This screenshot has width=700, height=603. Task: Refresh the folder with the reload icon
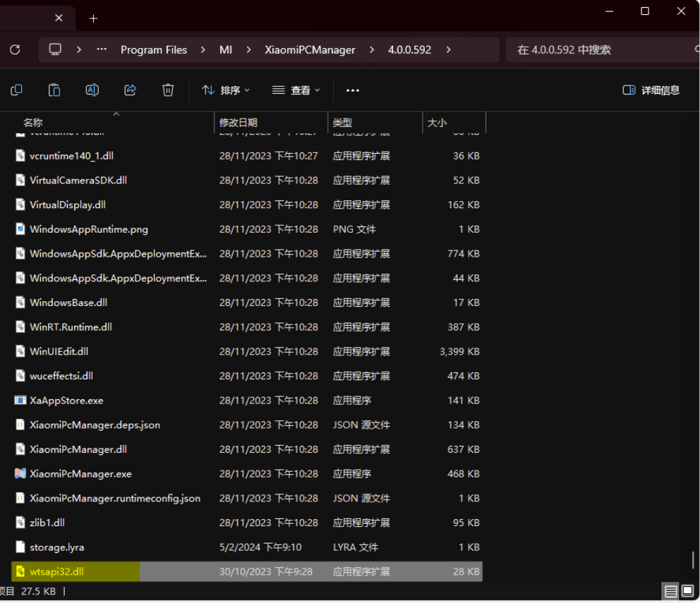click(x=15, y=49)
